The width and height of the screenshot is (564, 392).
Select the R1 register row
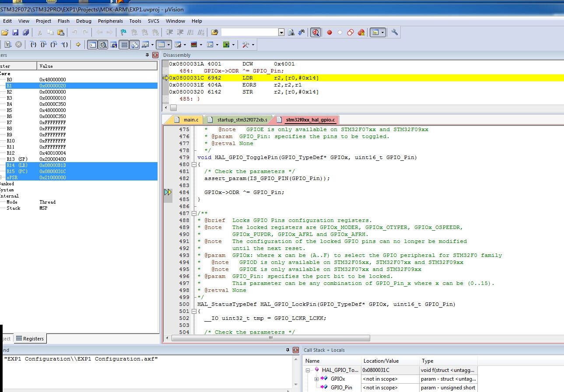[x=81, y=86]
